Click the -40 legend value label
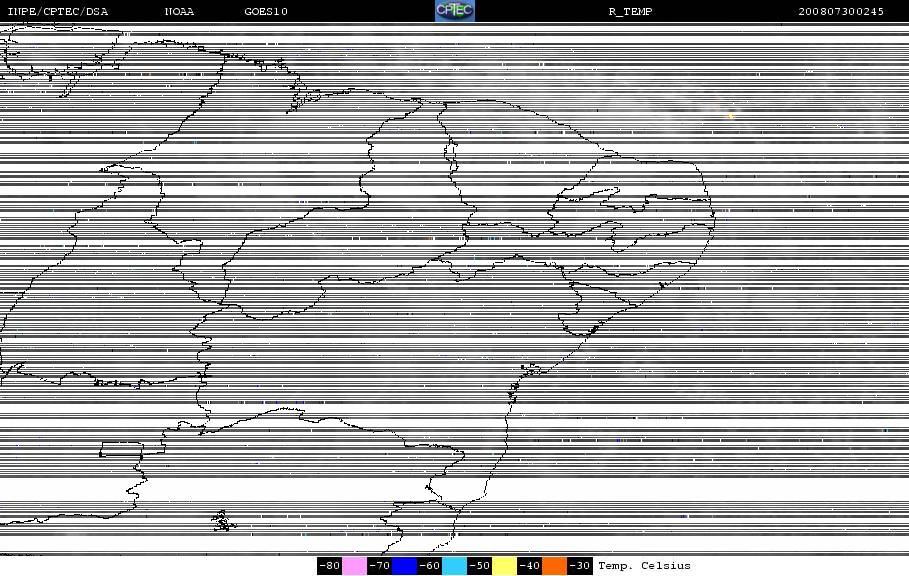909x576 pixels. click(529, 566)
